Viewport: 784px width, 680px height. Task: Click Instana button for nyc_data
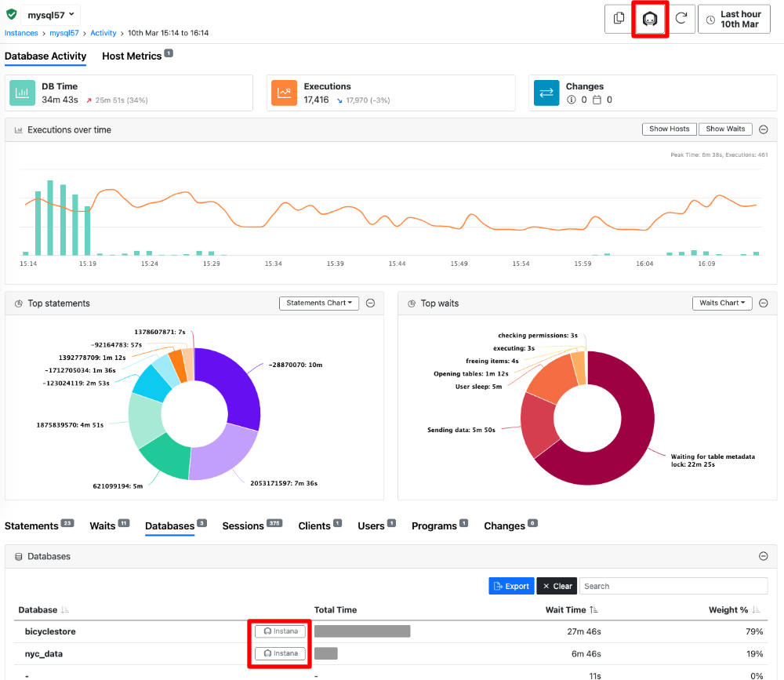click(x=280, y=653)
